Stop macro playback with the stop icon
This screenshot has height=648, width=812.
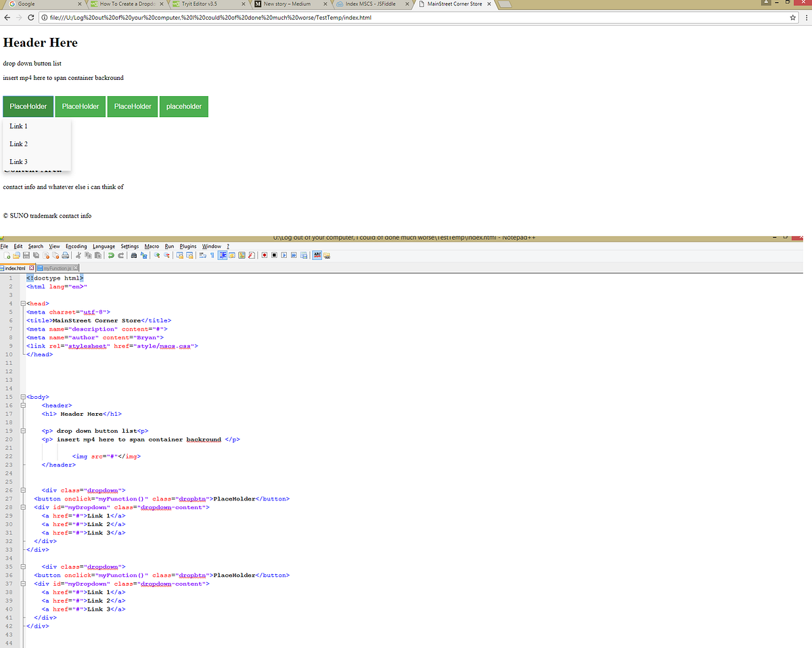274,255
